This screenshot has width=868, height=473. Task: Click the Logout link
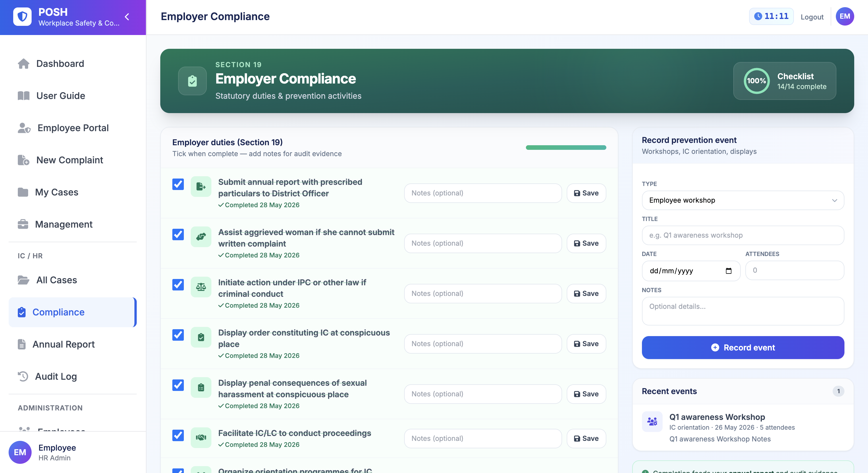click(x=812, y=17)
